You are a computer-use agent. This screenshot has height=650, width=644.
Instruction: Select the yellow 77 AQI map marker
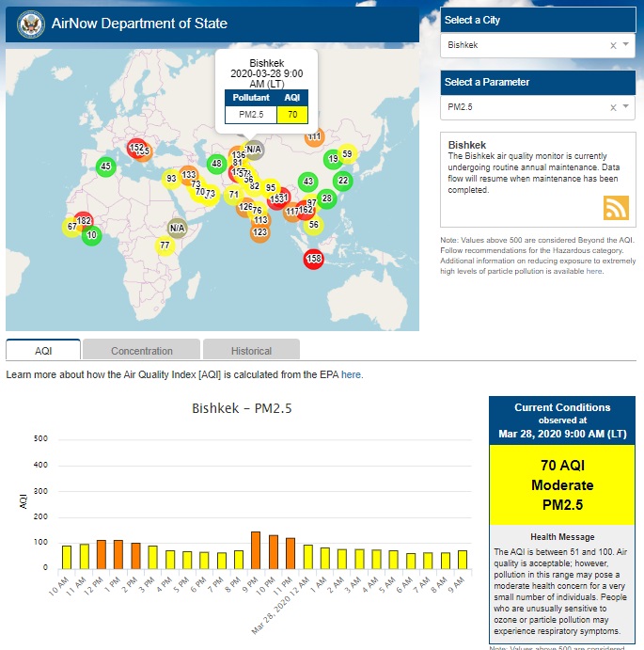point(165,246)
